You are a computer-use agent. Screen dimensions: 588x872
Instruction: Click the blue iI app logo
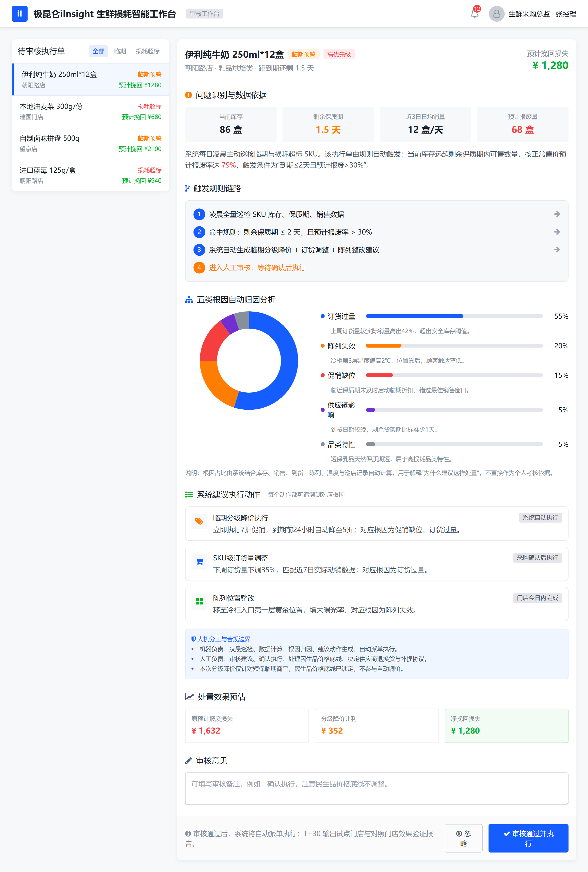(19, 14)
